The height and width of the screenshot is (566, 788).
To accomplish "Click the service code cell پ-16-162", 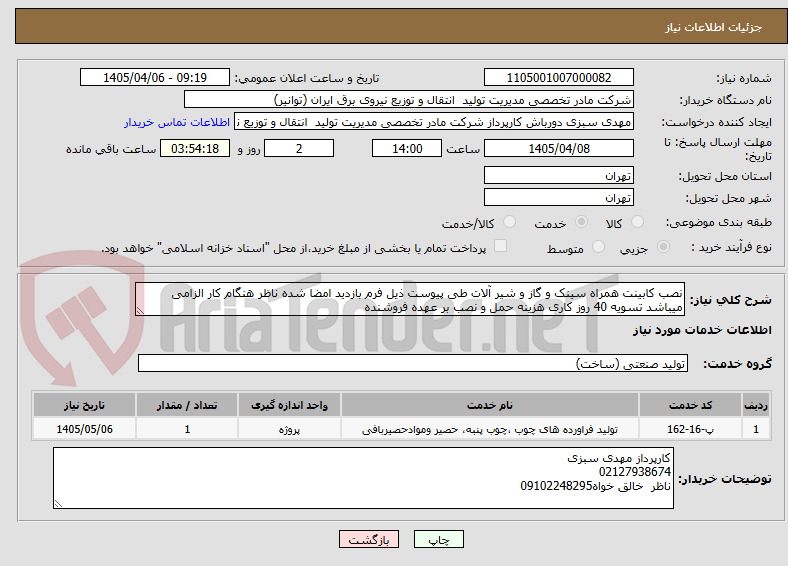I will tap(691, 429).
